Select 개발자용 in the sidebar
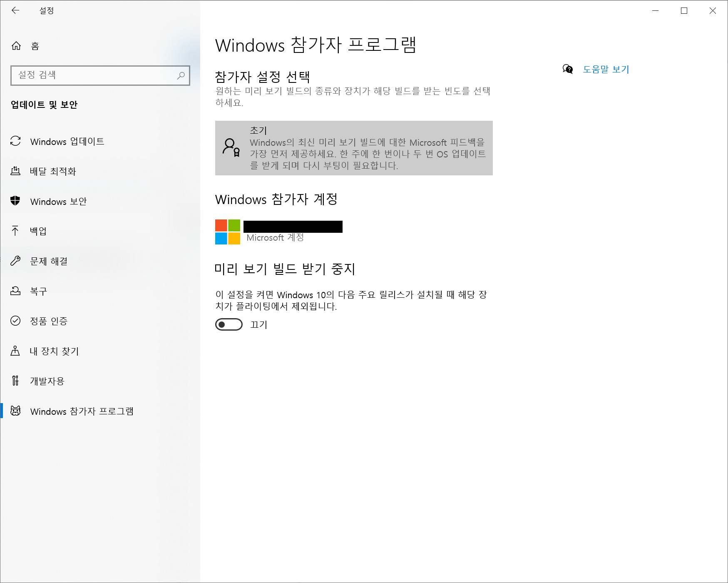 100,381
